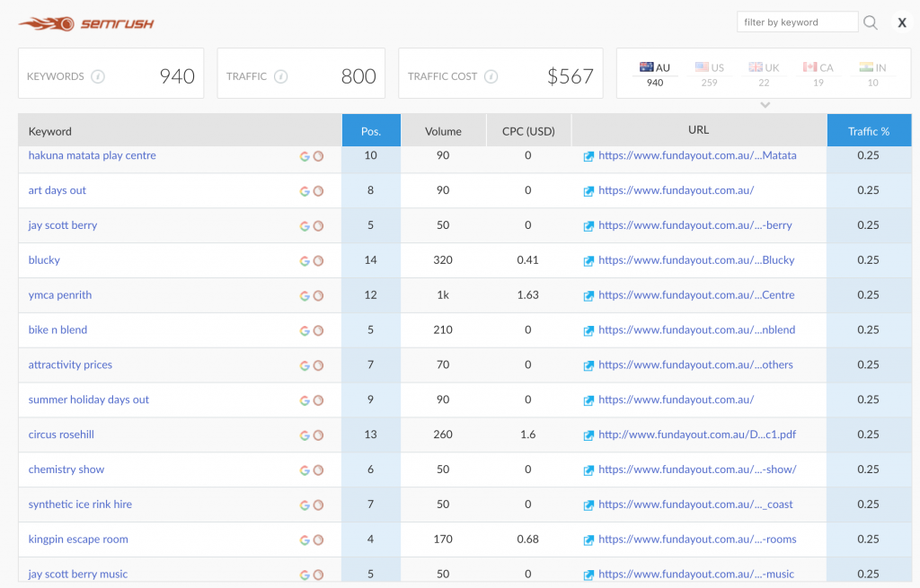
Task: Open keyword link bike n blend
Action: point(57,329)
